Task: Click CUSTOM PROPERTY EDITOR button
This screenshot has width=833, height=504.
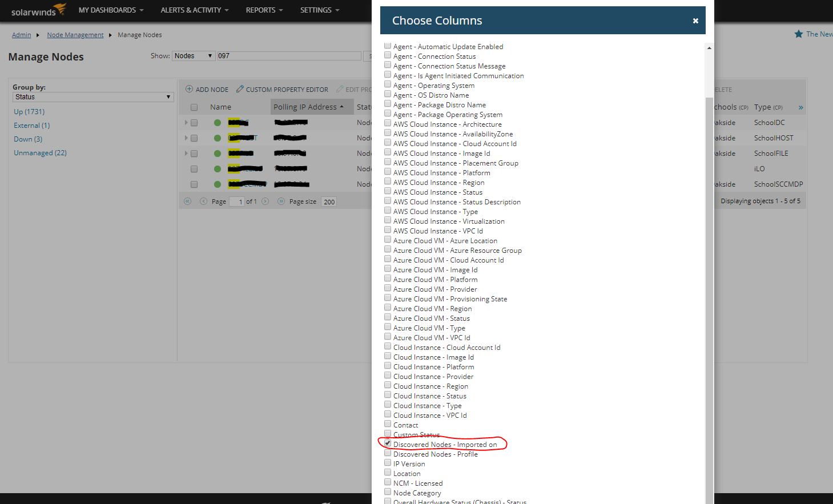Action: click(282, 90)
